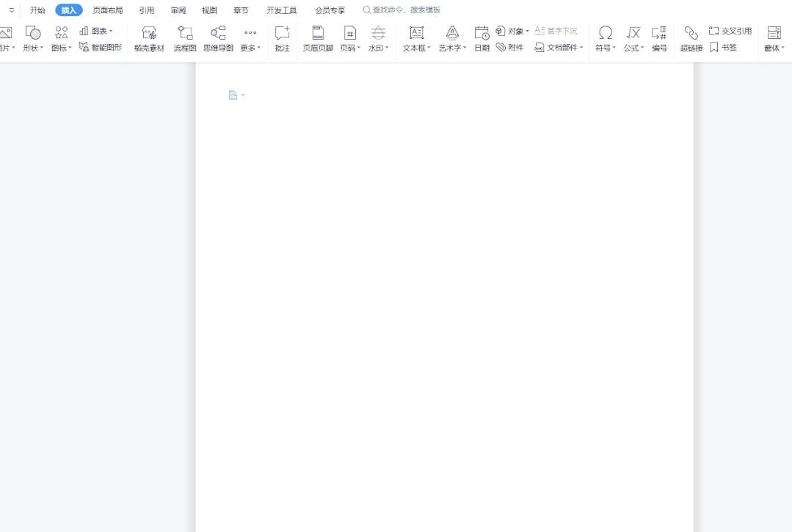Switch to the 页面布局 tab
This screenshot has height=532, width=792.
(108, 10)
